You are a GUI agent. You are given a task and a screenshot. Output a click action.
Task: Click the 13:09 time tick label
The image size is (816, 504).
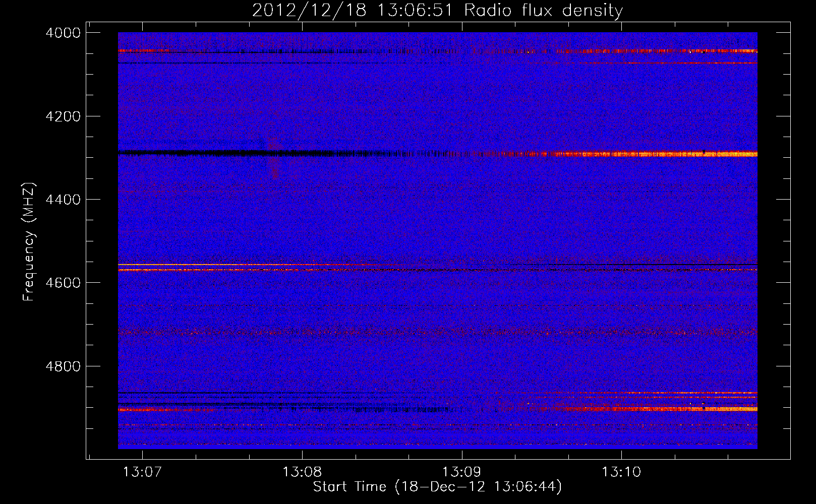pos(462,472)
